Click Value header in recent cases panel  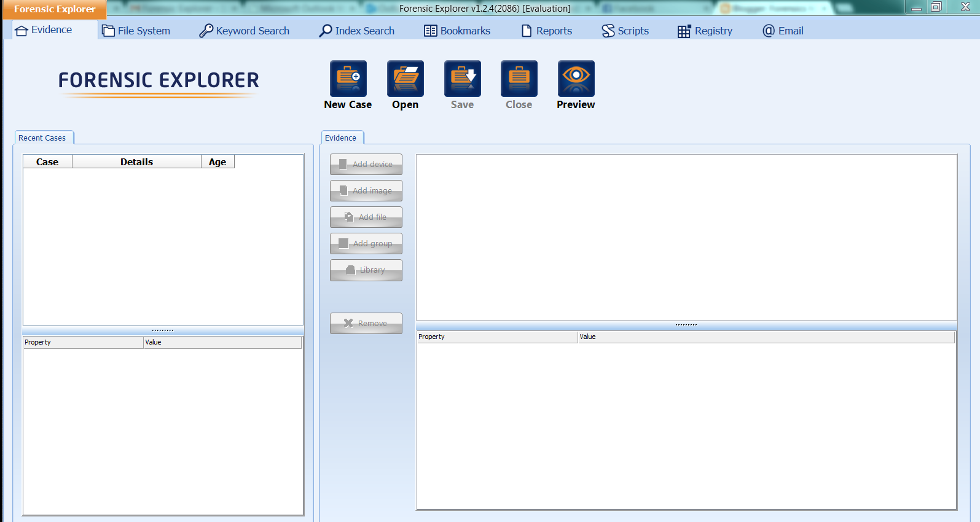tap(222, 342)
